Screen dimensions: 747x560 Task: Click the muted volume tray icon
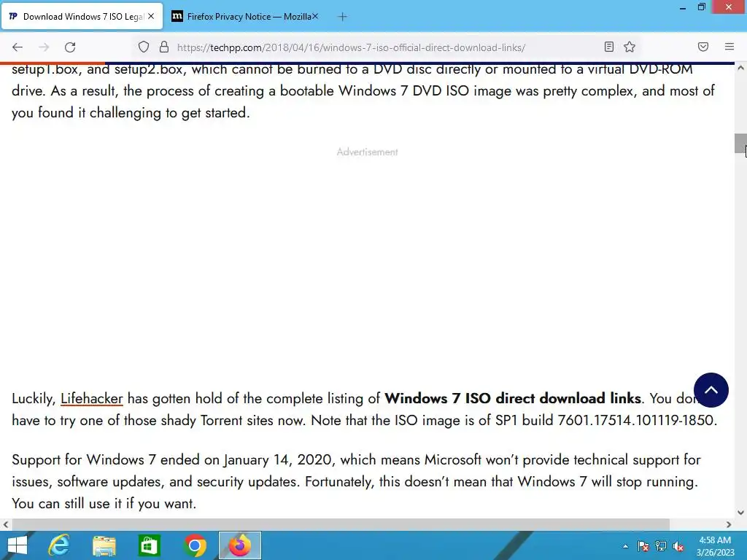678,546
